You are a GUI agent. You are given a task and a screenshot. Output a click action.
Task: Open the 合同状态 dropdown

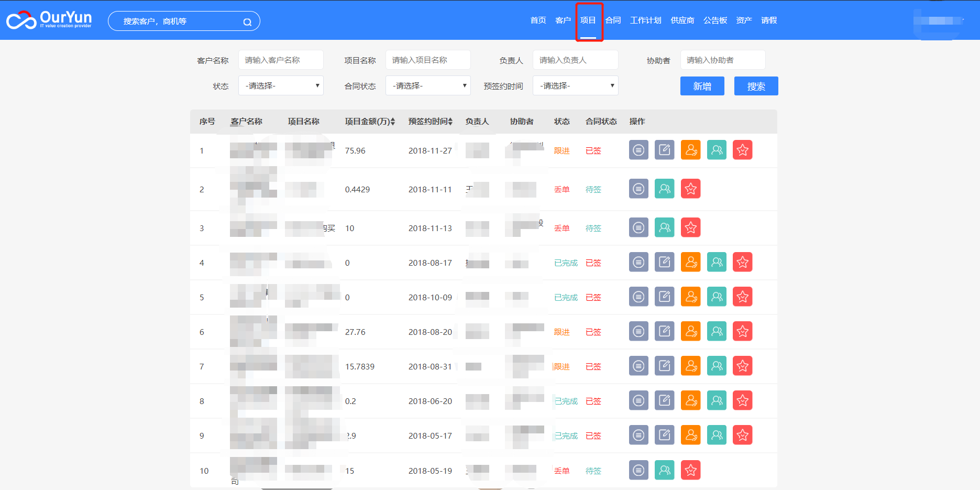click(428, 85)
